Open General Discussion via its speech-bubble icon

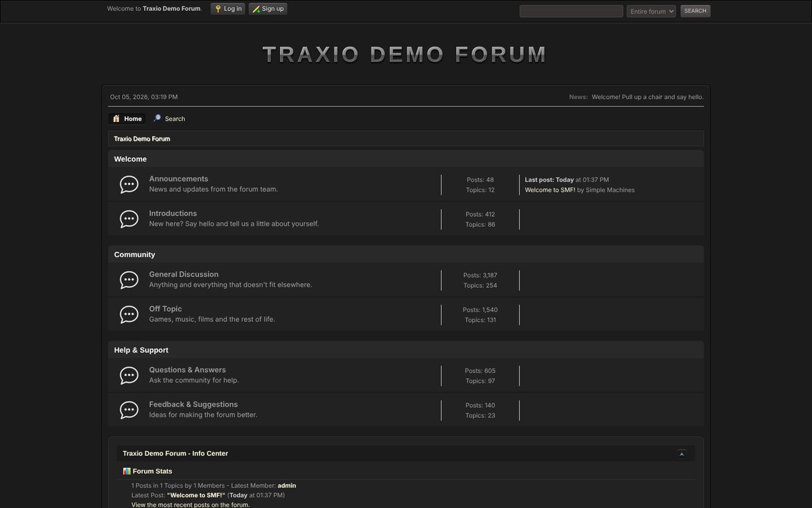[129, 280]
